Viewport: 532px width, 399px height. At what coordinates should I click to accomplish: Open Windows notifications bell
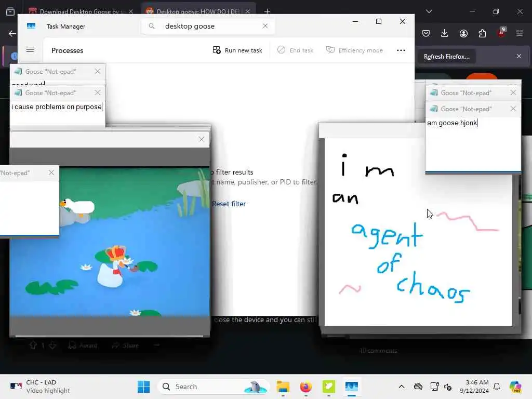click(x=497, y=387)
